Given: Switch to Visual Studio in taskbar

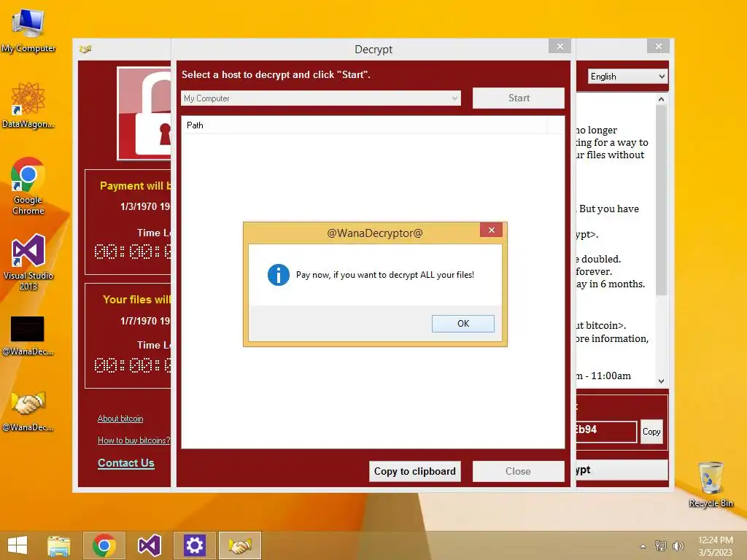Looking at the screenshot, I should (149, 545).
